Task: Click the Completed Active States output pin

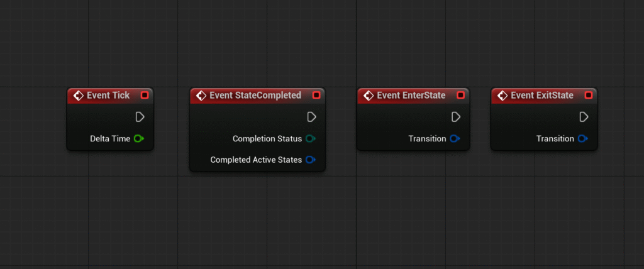Action: pyautogui.click(x=310, y=160)
